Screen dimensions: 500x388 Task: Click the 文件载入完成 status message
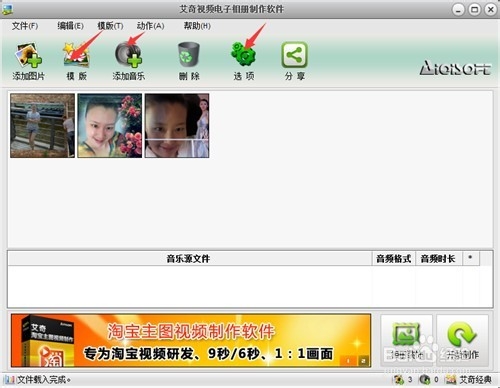pyautogui.click(x=43, y=379)
